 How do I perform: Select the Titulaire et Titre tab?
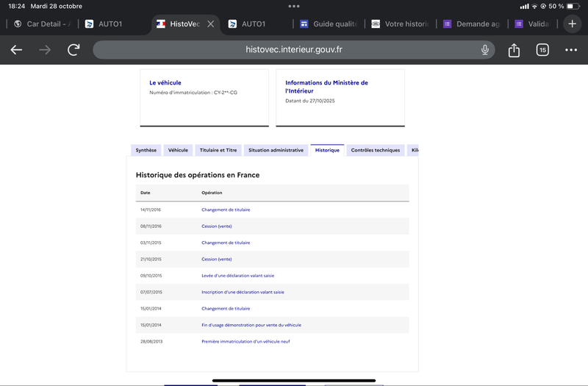(x=218, y=150)
